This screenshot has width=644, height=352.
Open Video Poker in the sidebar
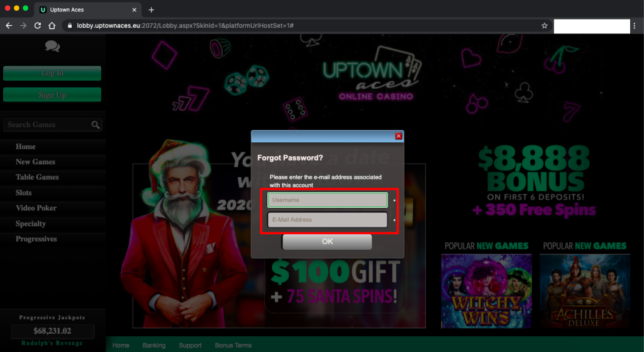pyautogui.click(x=36, y=208)
